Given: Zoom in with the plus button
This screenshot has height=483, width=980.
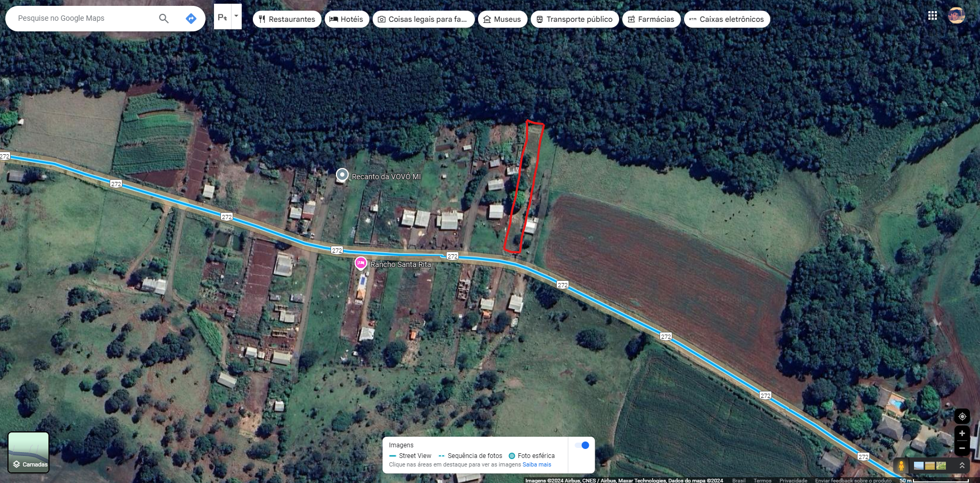Looking at the screenshot, I should [962, 434].
